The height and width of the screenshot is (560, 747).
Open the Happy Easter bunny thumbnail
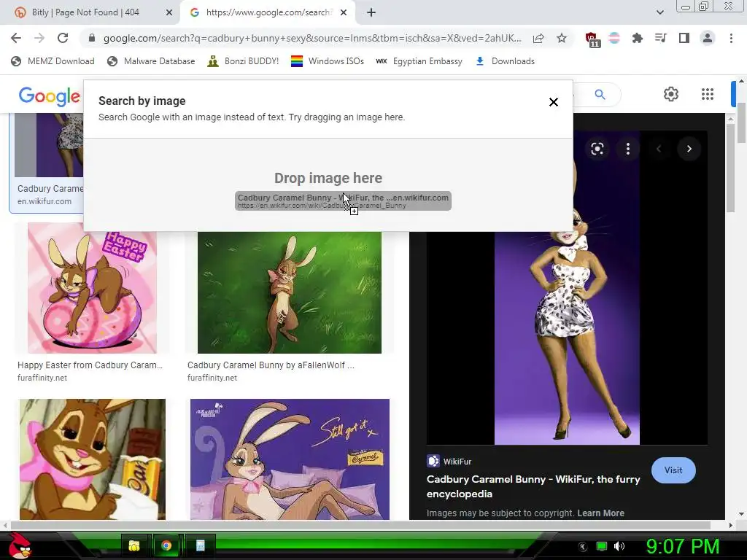coord(92,288)
